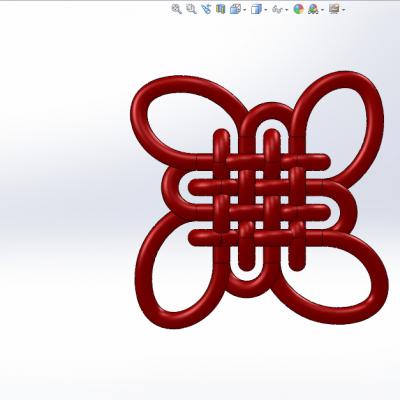
Task: Expand the Apply Scene dropdown arrow
Action: (322, 10)
